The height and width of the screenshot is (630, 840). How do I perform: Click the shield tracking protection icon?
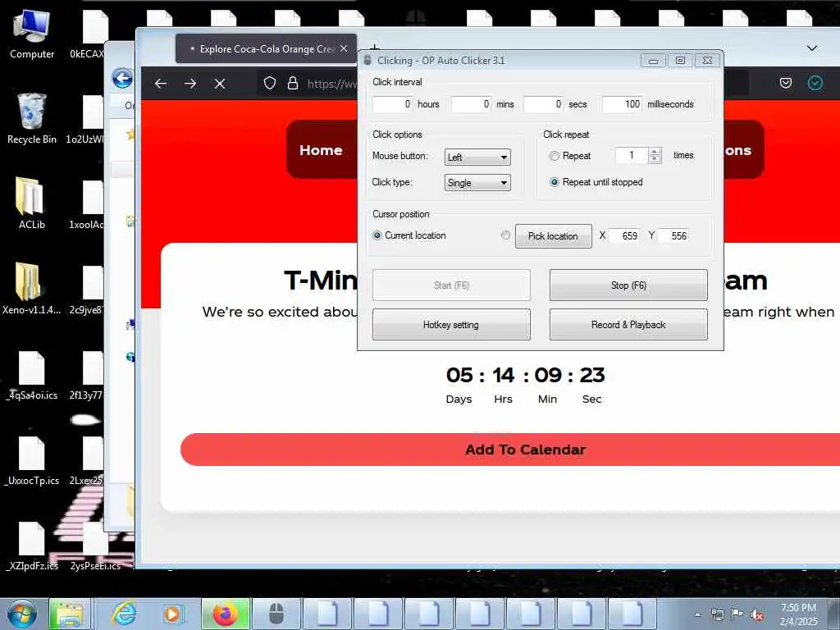[269, 83]
